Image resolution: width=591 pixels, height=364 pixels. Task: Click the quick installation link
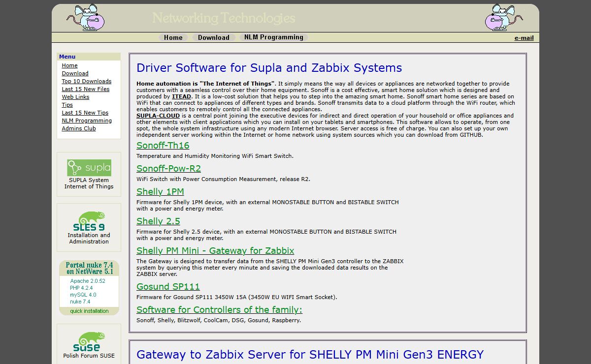click(x=89, y=311)
